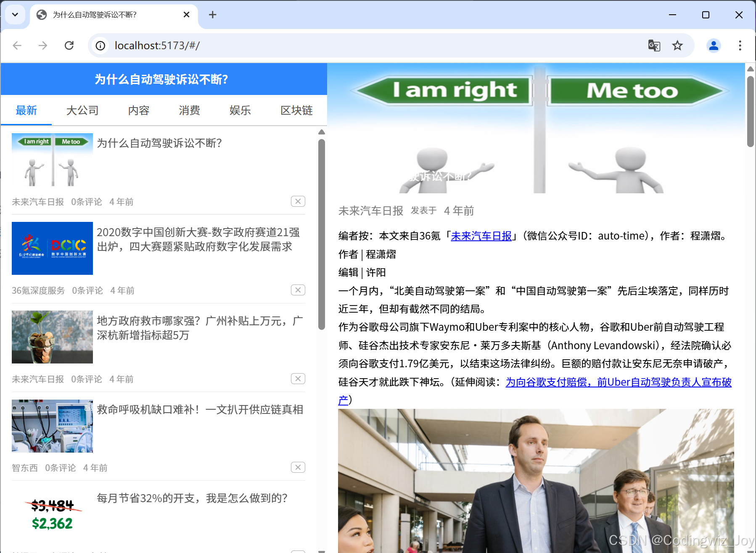The width and height of the screenshot is (756, 553).
Task: Bookmark the page via the star icon
Action: point(677,45)
